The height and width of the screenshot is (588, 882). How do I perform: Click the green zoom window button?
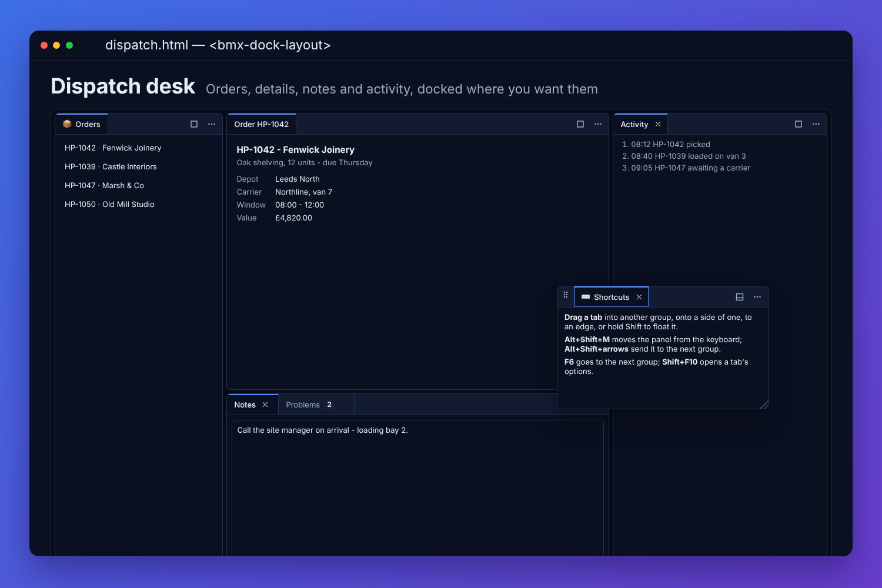69,45
